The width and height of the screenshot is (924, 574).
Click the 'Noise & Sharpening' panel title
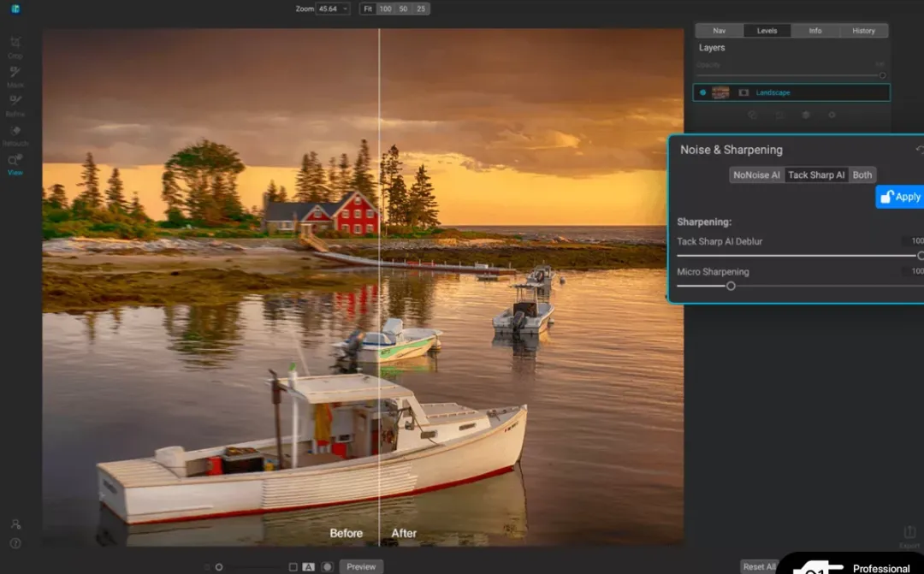tap(731, 150)
